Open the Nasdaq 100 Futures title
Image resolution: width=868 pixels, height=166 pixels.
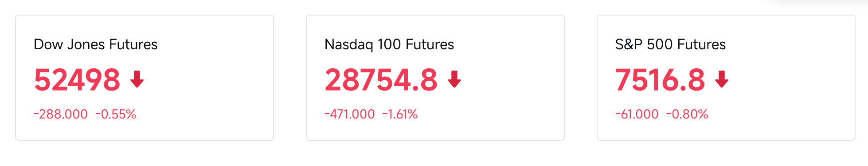[x=389, y=44]
